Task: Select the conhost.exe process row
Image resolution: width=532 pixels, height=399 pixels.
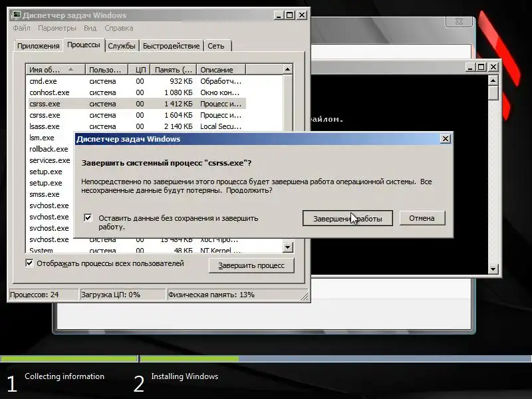Action: 137,92
